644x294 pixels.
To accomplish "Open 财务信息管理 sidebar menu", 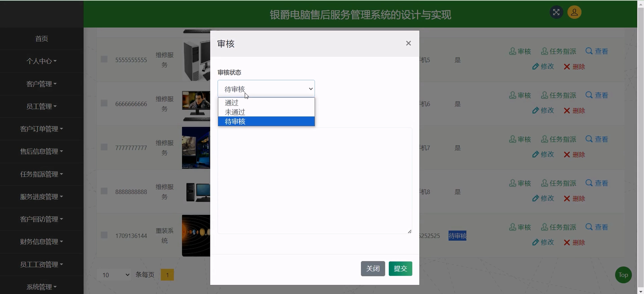I will [42, 241].
